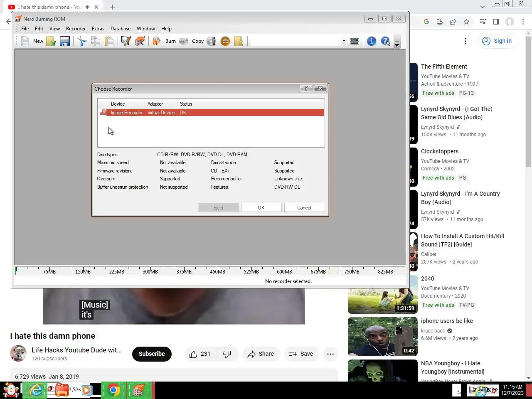Click the yellow folder icon after eject
Viewport: 532px width, 399px height.
(x=239, y=41)
